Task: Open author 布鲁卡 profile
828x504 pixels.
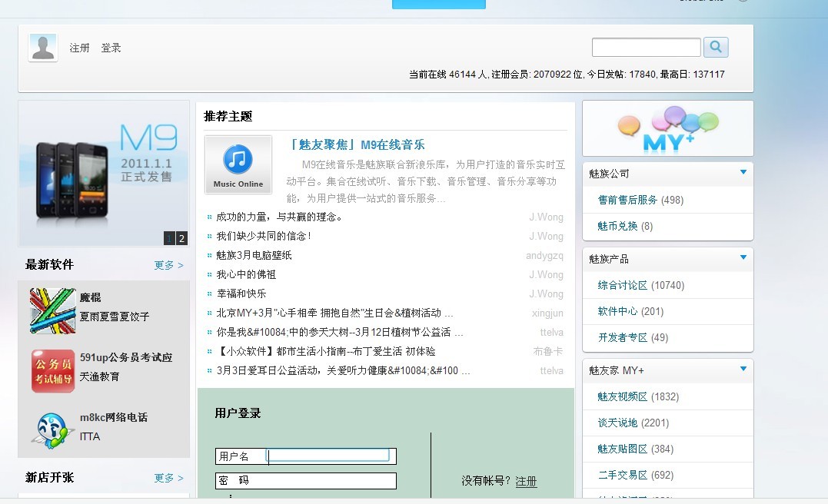Action: 548,351
